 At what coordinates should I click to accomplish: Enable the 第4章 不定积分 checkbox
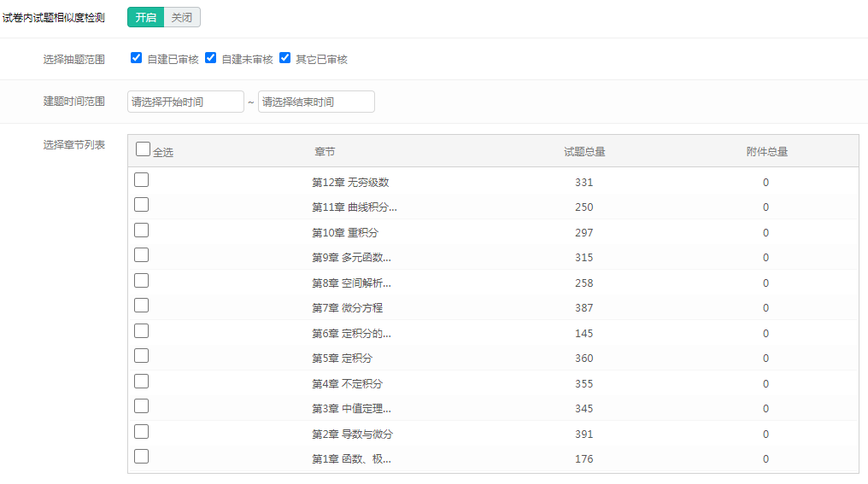[142, 381]
